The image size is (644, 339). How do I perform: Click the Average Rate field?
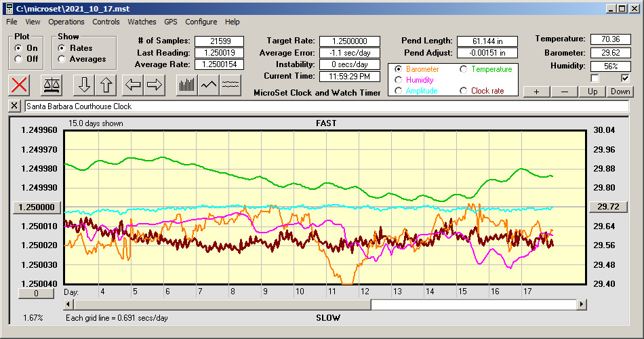click(x=220, y=64)
